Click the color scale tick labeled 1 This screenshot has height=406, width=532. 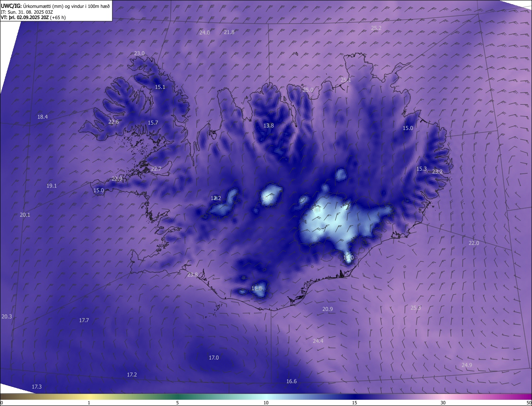(89, 403)
